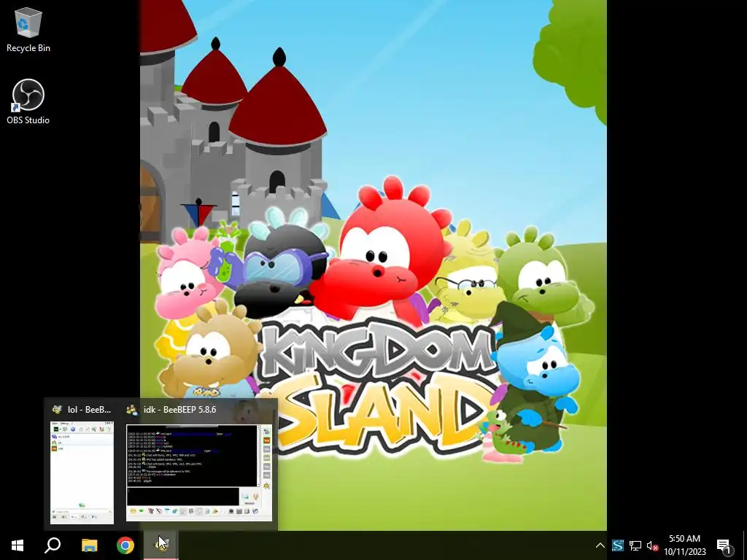Switch to the 'lol - BeeB...' window preview

[82, 472]
